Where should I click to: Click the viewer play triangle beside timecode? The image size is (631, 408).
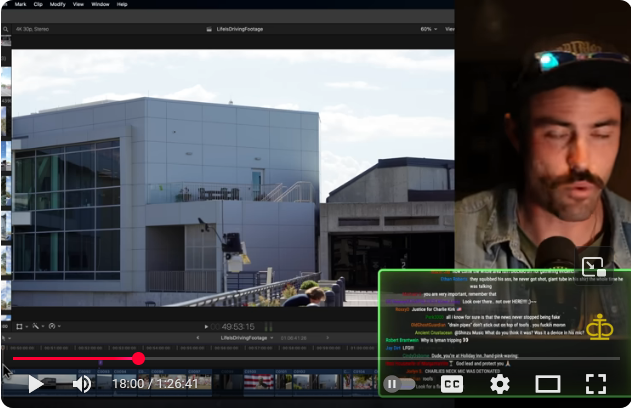[x=207, y=326]
